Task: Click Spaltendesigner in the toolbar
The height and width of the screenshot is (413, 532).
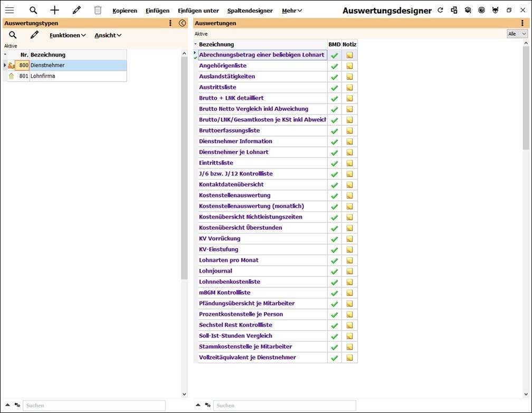Action: [x=250, y=11]
